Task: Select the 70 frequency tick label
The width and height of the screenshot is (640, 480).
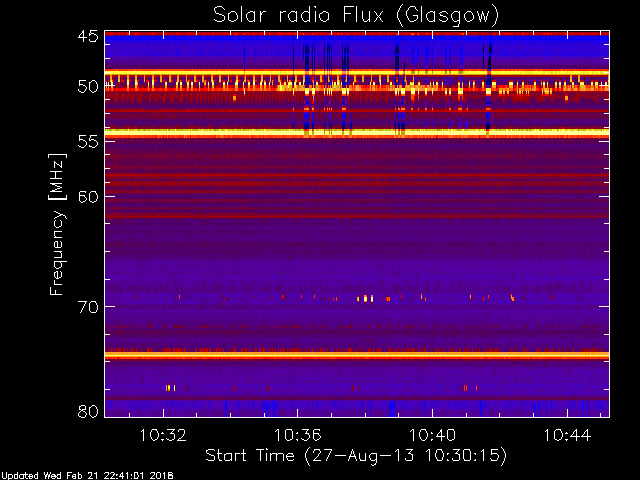Action: 88,307
